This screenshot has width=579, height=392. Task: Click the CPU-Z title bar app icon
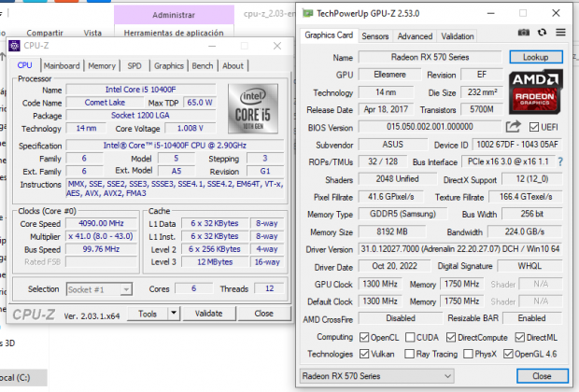[x=14, y=46]
